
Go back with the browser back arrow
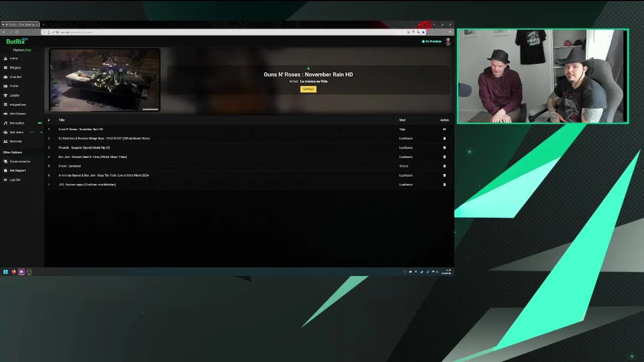click(x=4, y=32)
